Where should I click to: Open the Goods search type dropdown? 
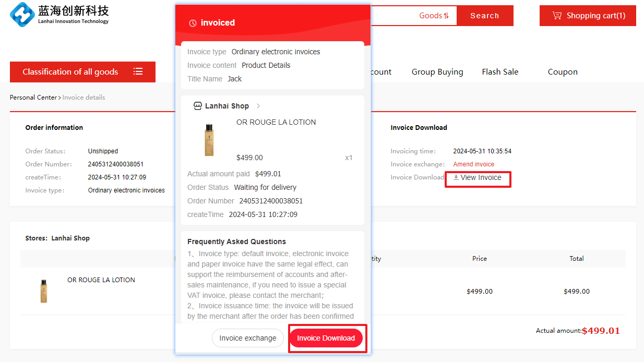click(434, 16)
